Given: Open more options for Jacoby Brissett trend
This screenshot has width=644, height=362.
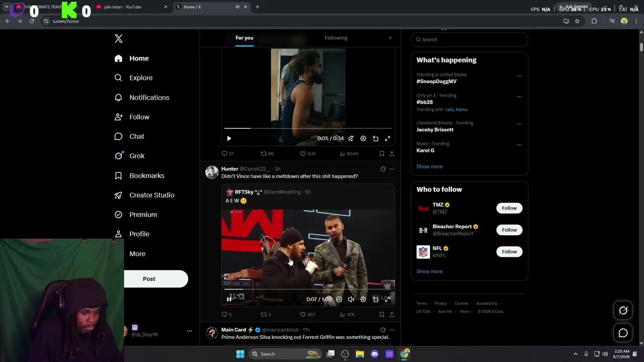Looking at the screenshot, I should [519, 124].
